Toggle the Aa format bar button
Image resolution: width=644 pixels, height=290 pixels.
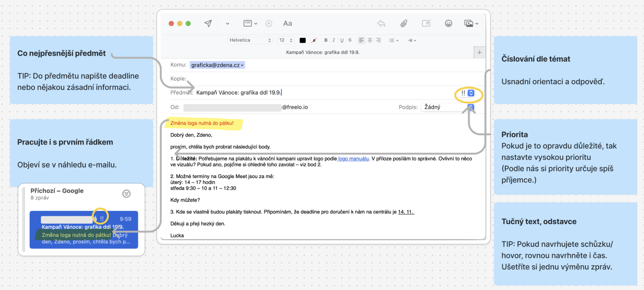point(287,24)
